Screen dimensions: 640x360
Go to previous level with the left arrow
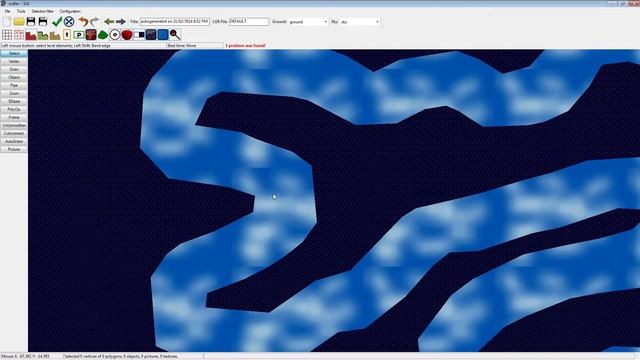[x=109, y=22]
